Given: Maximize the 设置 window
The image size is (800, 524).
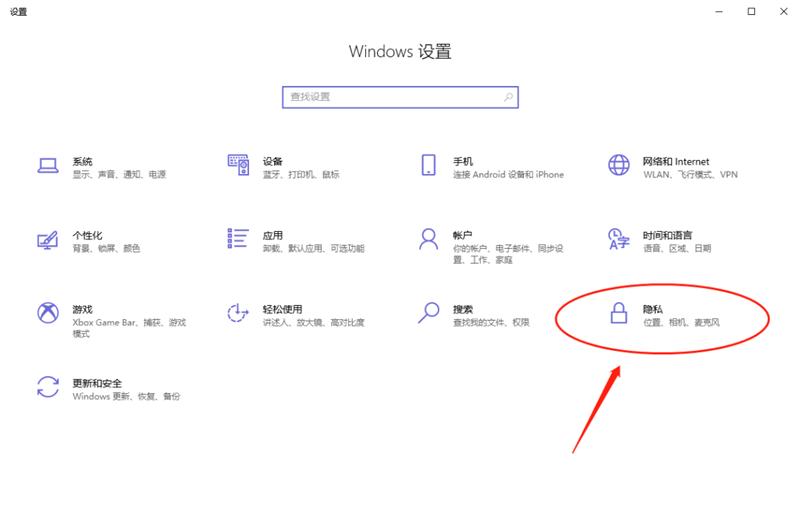Looking at the screenshot, I should point(751,11).
